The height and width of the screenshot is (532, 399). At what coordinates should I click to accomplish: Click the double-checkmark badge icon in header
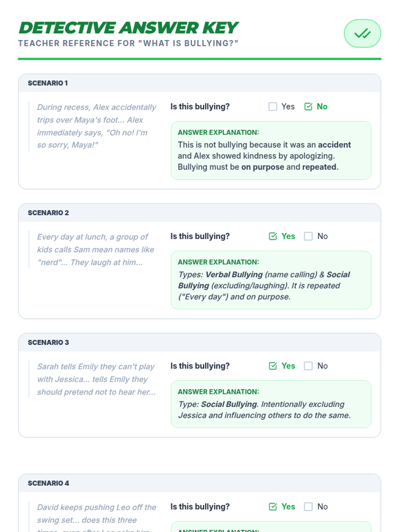point(362,33)
